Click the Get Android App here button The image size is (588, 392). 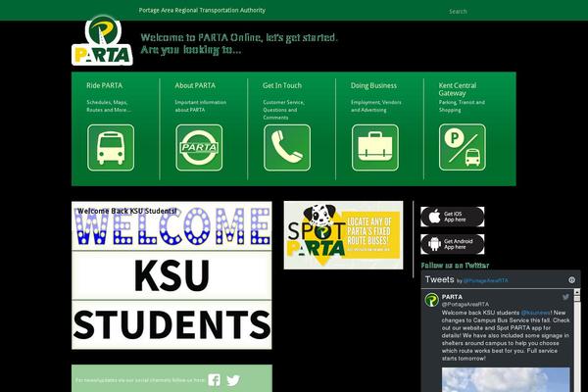tap(452, 244)
